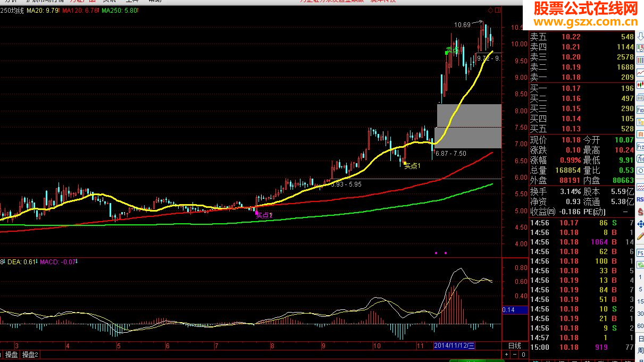Select the pencil drawing tool icon

640,237
